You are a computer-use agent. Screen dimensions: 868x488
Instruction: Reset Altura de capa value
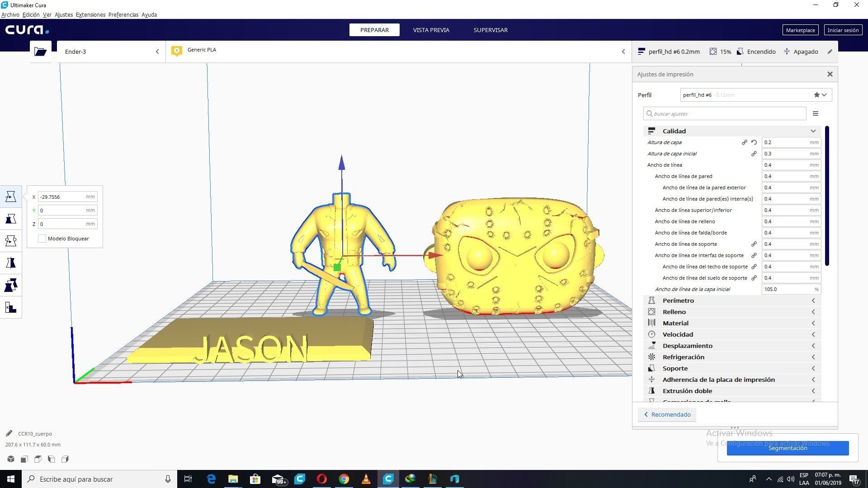point(754,142)
